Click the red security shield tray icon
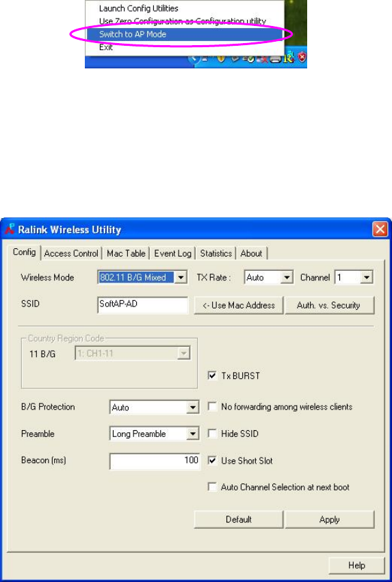 tap(302, 58)
